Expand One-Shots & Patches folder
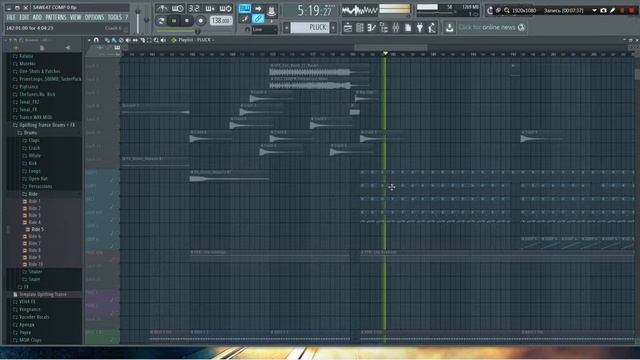This screenshot has height=360, width=640. (x=40, y=71)
